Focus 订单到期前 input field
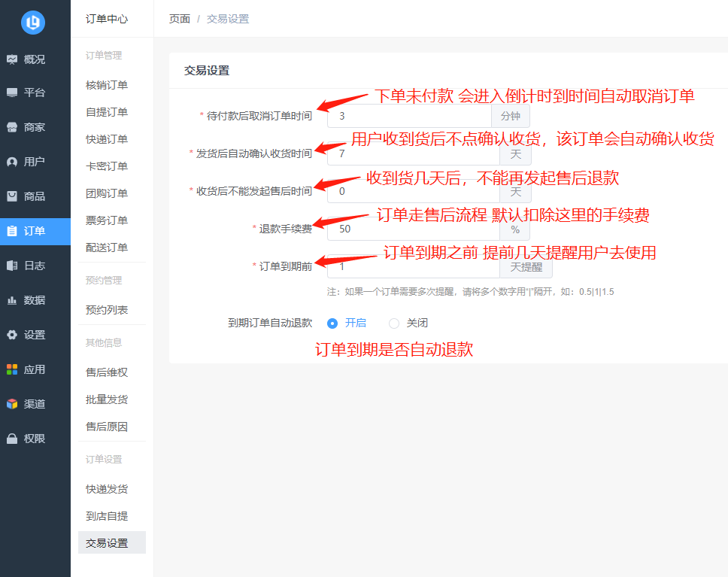728x577 pixels. click(413, 266)
